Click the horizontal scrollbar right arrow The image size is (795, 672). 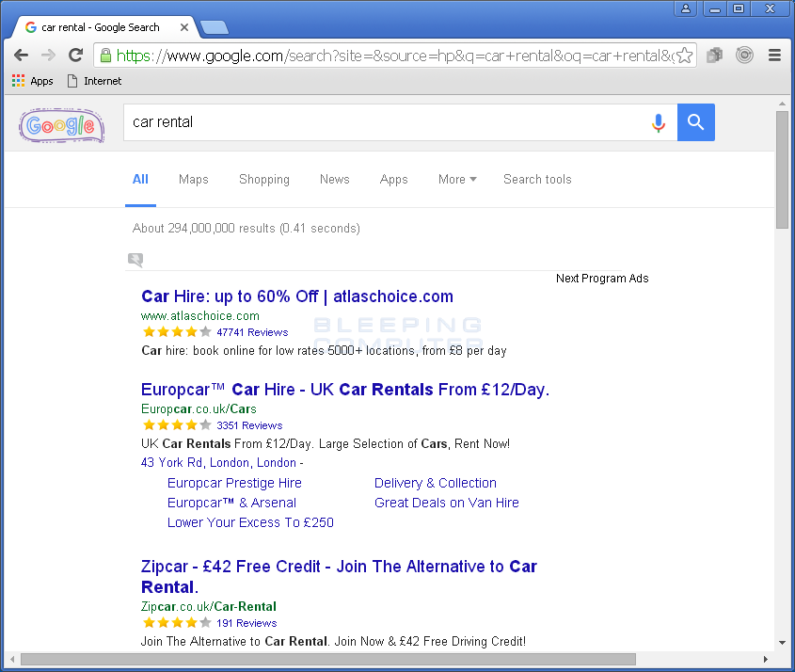[x=766, y=660]
